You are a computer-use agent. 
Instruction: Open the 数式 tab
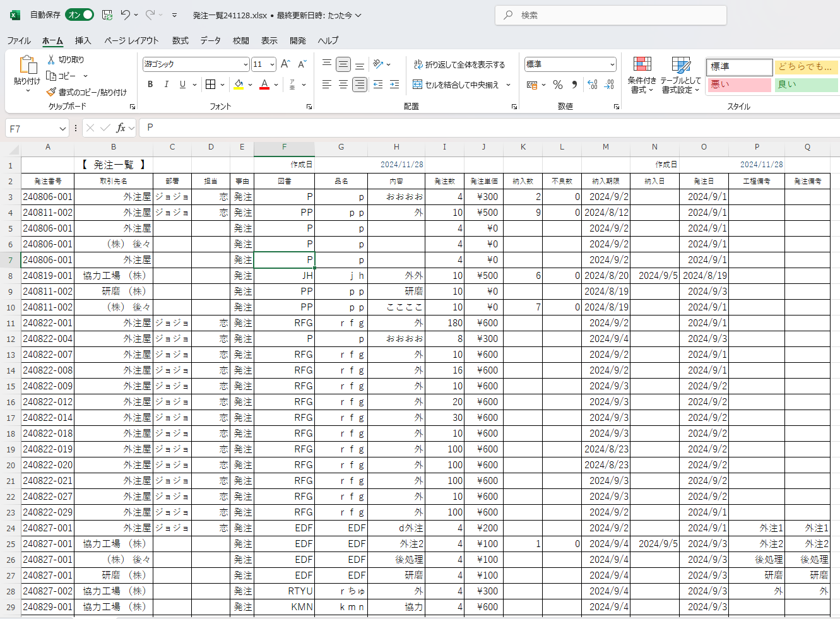click(x=180, y=40)
